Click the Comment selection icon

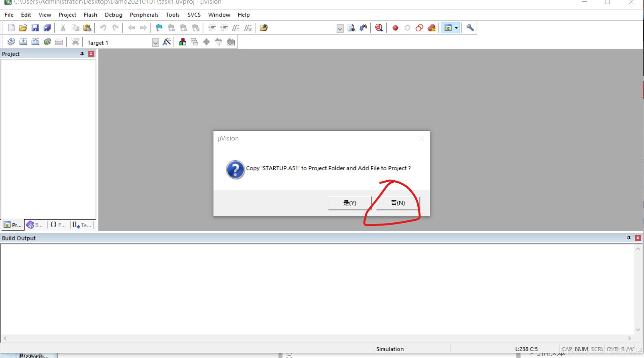[236, 28]
